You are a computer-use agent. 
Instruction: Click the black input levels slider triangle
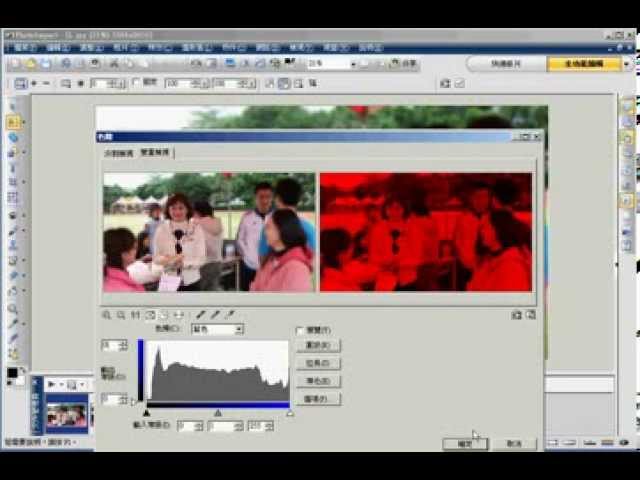click(x=147, y=413)
